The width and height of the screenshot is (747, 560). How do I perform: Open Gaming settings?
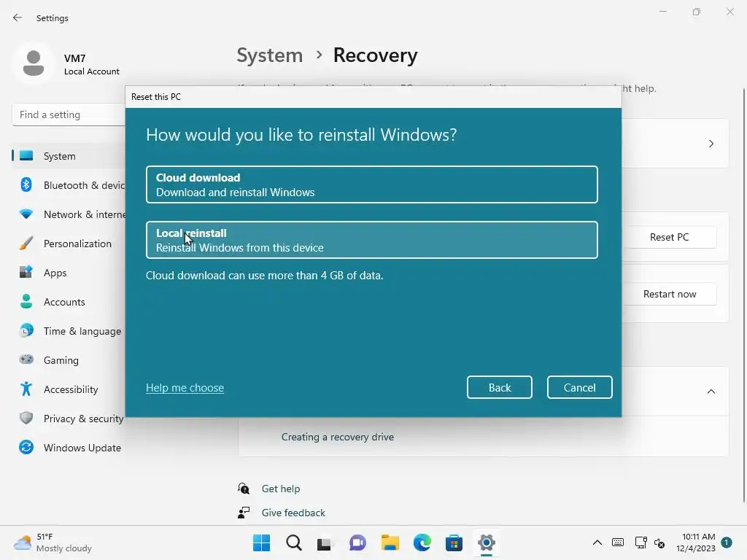(x=69, y=360)
